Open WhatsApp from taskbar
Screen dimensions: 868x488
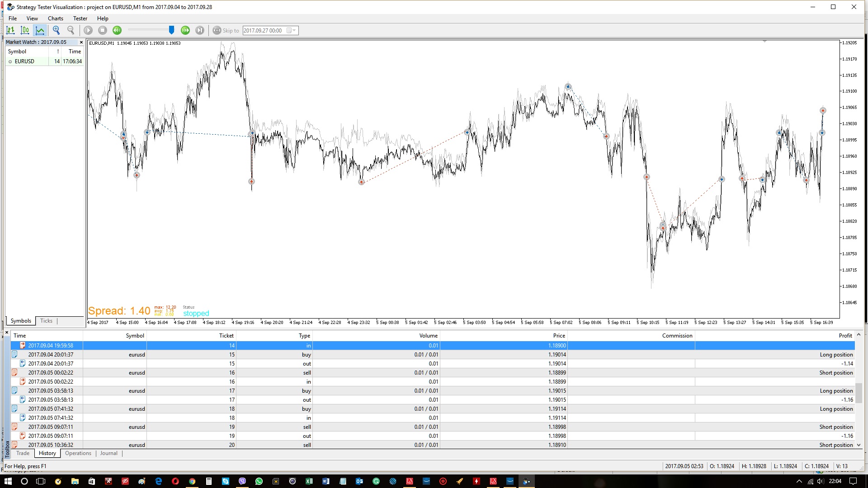(x=259, y=481)
